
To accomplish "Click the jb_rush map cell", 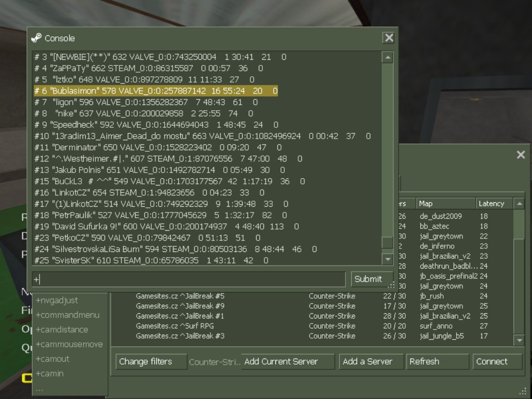I will pyautogui.click(x=432, y=296).
